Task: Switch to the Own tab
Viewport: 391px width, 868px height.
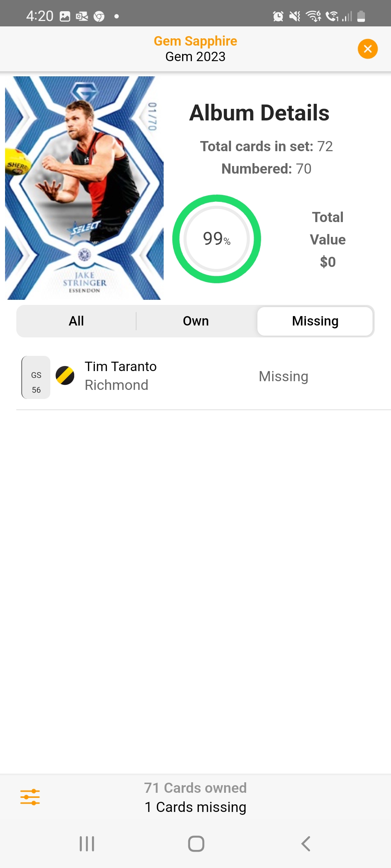Action: click(x=196, y=321)
